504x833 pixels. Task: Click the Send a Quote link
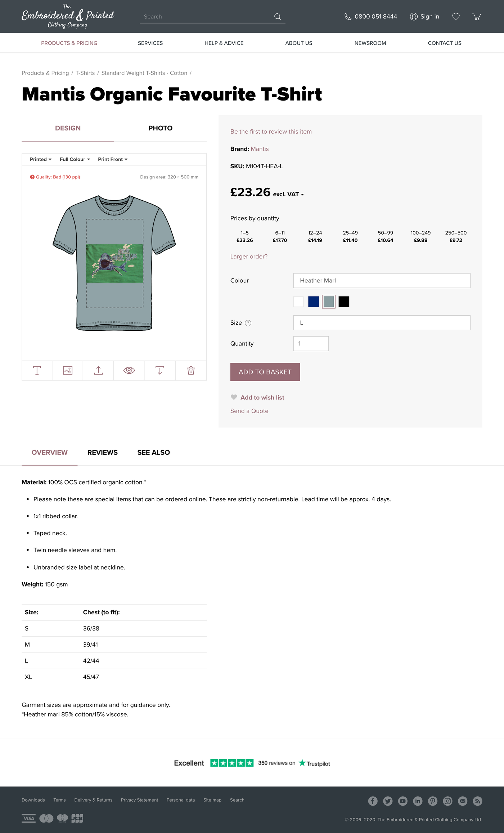249,411
